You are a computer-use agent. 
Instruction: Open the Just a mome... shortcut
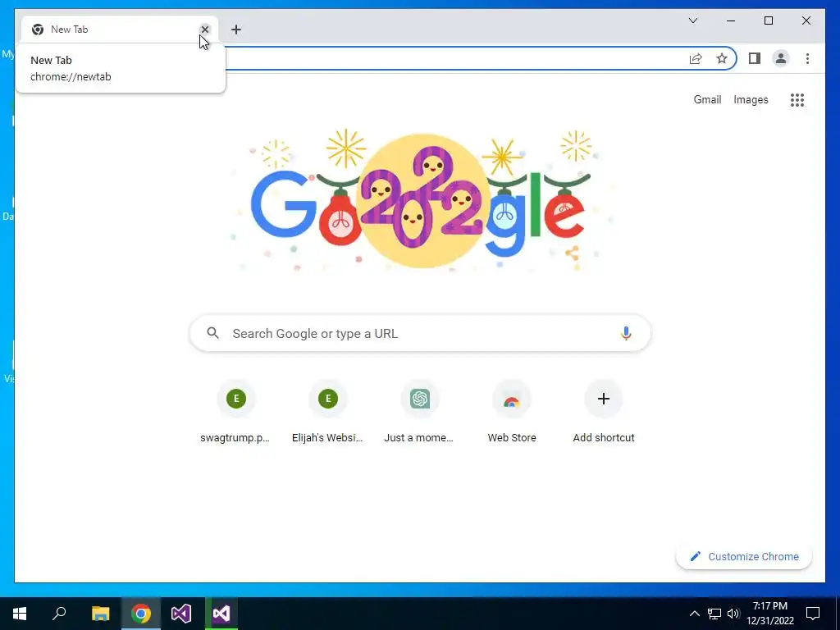click(419, 413)
